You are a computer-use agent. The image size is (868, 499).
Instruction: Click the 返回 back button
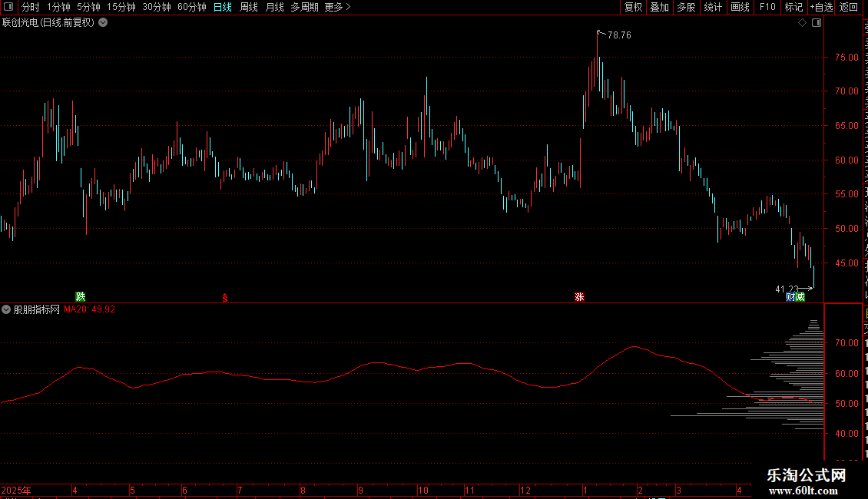pos(848,7)
